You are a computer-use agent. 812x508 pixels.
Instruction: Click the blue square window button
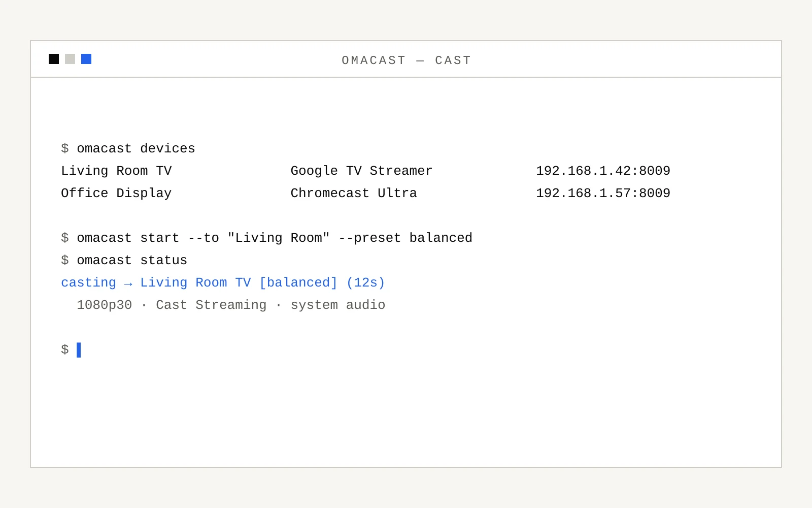pyautogui.click(x=86, y=59)
